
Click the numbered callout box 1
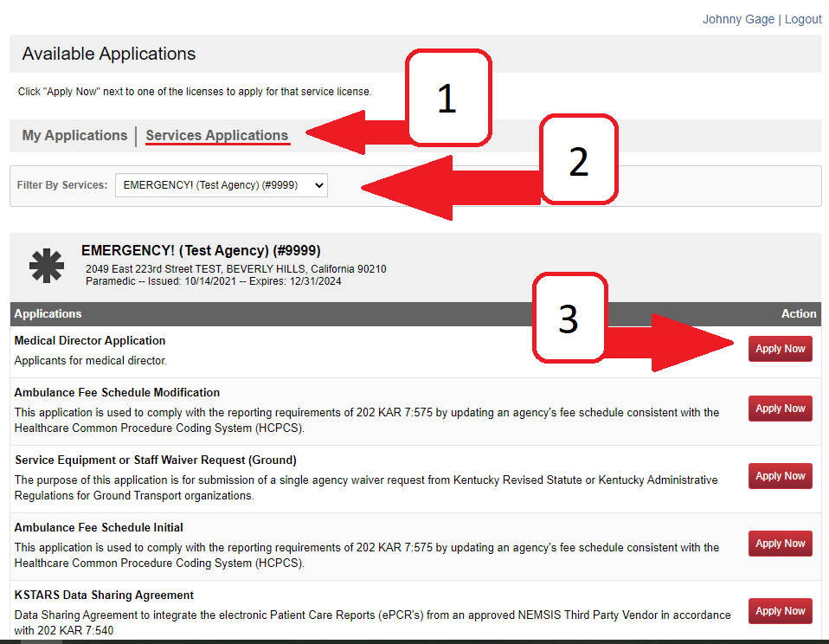point(447,99)
